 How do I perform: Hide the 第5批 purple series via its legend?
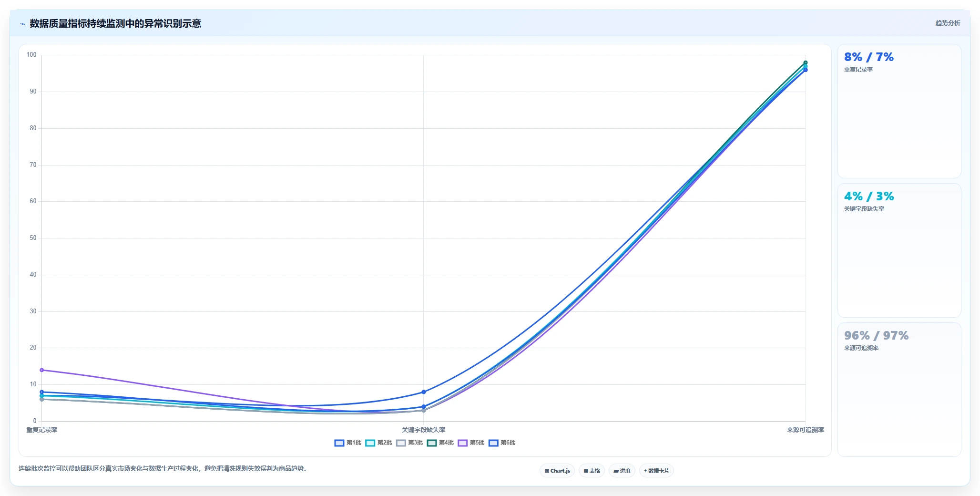471,443
